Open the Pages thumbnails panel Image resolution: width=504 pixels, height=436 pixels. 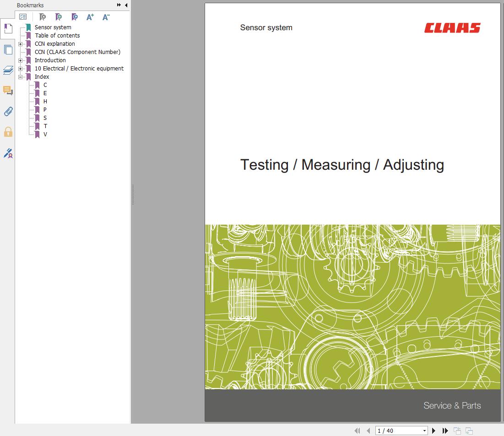pyautogui.click(x=8, y=50)
